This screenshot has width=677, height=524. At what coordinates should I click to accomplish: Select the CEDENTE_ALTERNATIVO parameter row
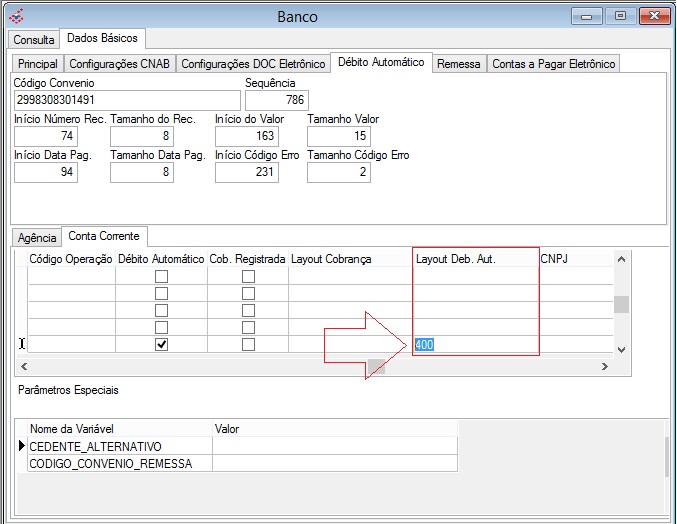click(x=95, y=446)
